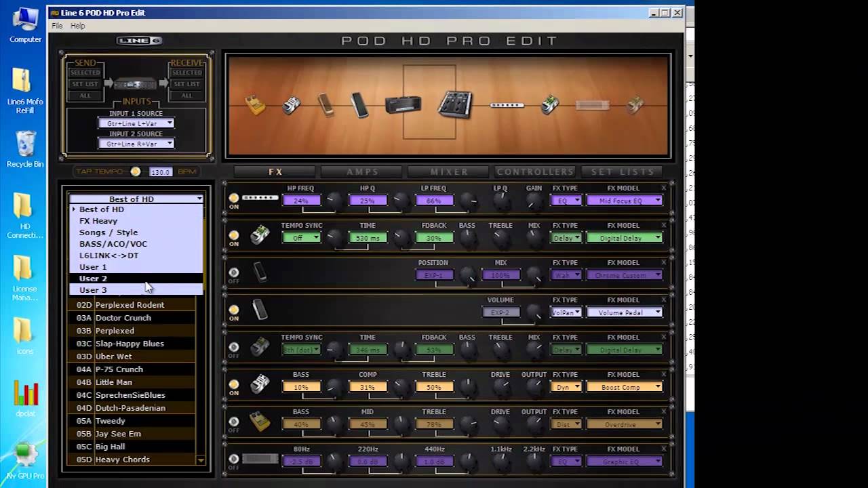Open the Tempo Sync Off dropdown
Screen dimensions: 868x488
point(301,238)
